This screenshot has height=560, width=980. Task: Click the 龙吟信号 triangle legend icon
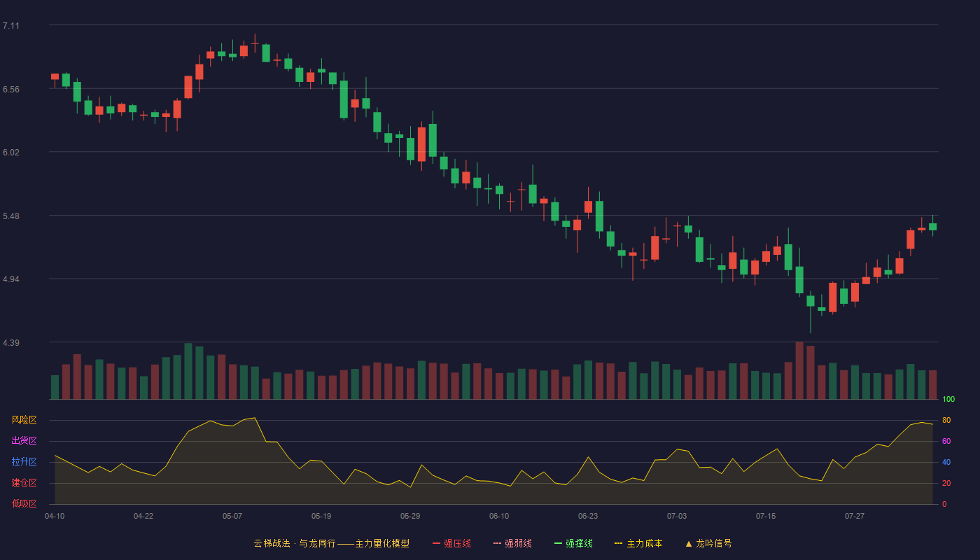pos(689,543)
